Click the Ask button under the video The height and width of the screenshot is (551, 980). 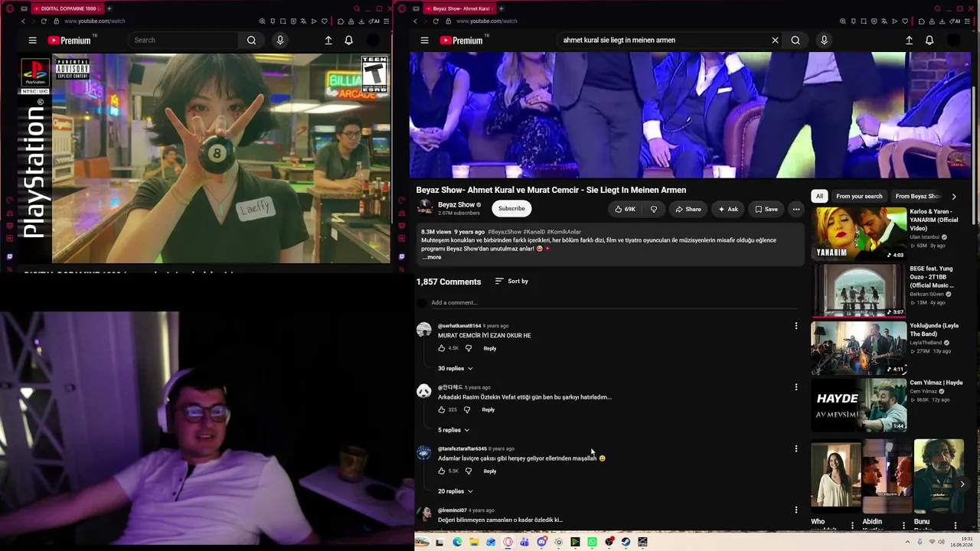coord(727,209)
